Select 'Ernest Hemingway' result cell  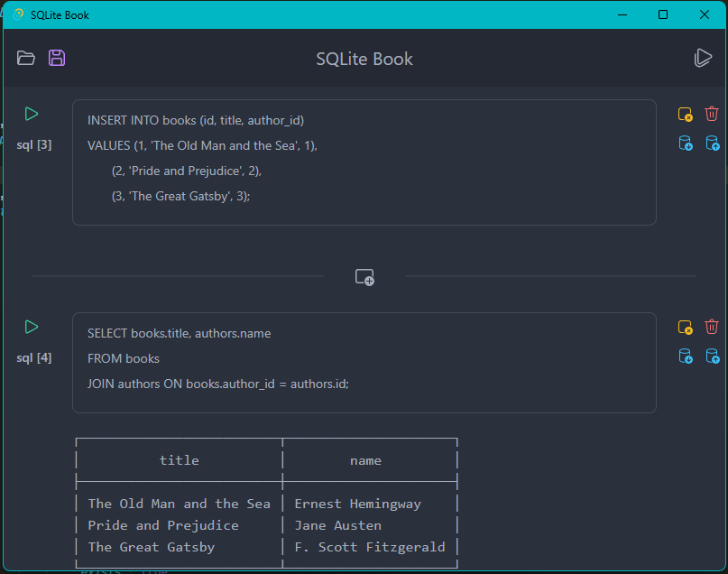click(x=358, y=504)
